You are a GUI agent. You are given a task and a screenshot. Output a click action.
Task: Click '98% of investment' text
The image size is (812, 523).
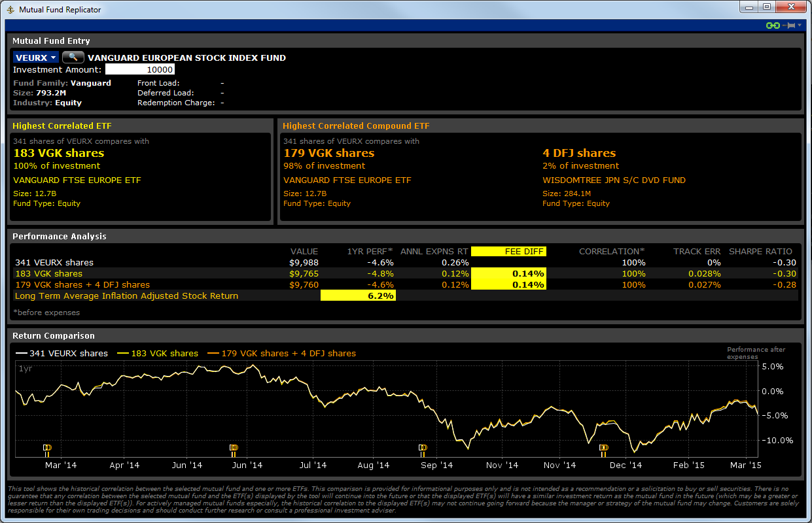[324, 165]
